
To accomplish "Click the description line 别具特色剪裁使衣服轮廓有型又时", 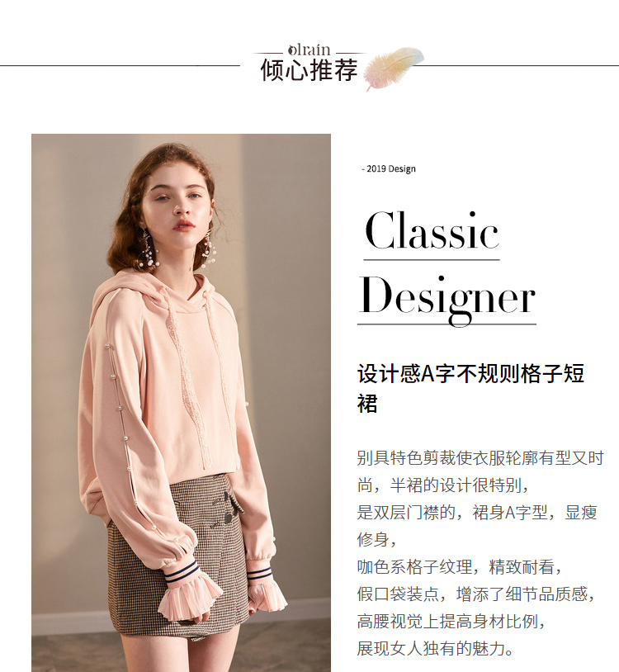I will 480,457.
